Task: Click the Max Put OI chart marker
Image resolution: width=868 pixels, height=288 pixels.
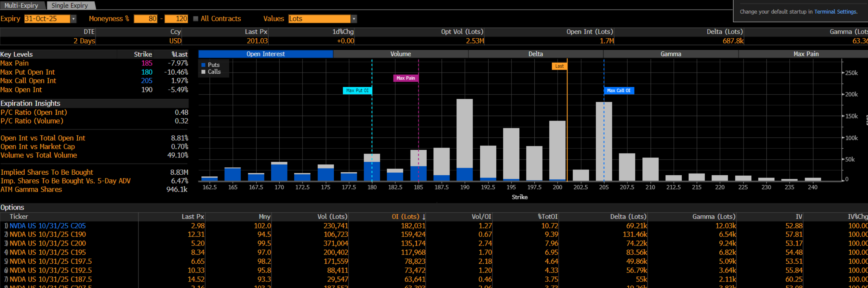Action: tap(357, 91)
